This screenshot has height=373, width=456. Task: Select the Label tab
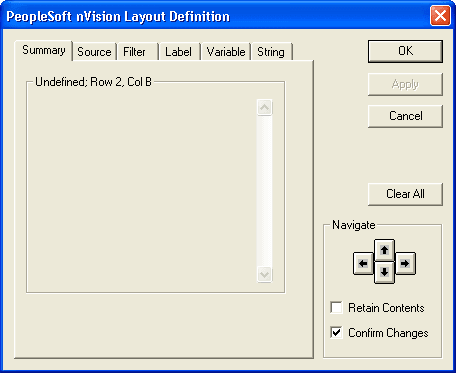(x=179, y=52)
